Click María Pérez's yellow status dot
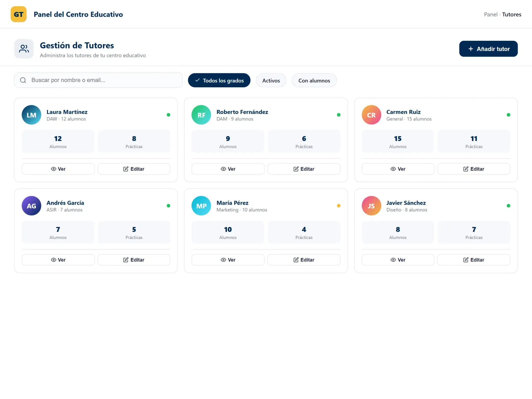This screenshot has width=532, height=399. (338, 206)
